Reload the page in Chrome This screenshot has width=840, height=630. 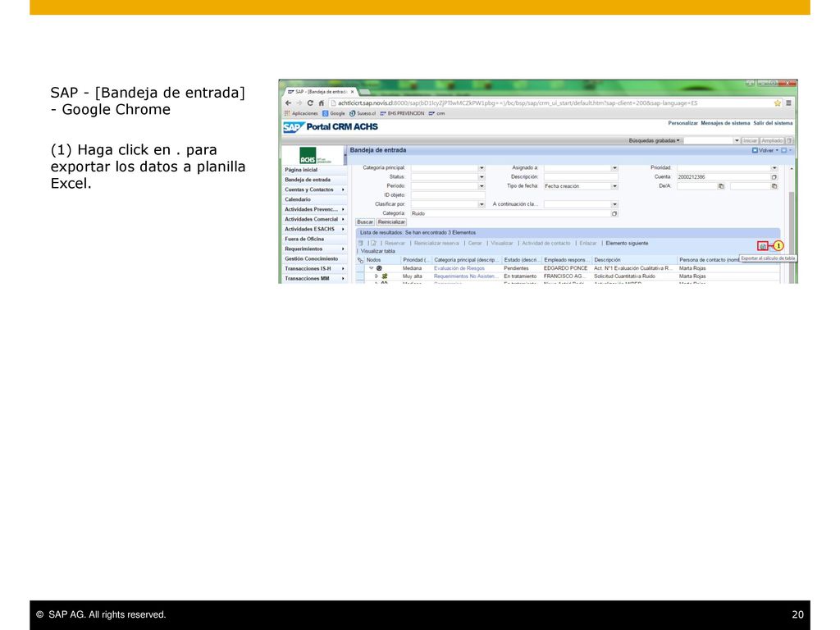(x=310, y=103)
